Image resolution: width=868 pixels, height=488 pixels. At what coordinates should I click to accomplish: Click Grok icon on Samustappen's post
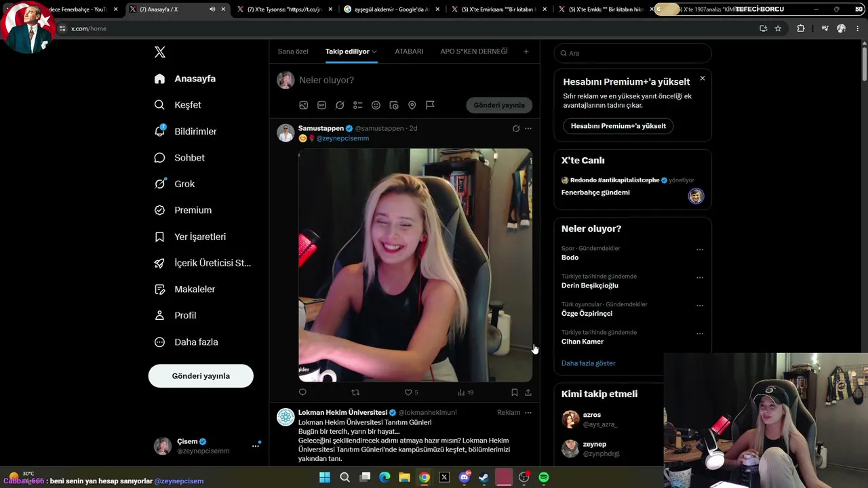[516, 128]
